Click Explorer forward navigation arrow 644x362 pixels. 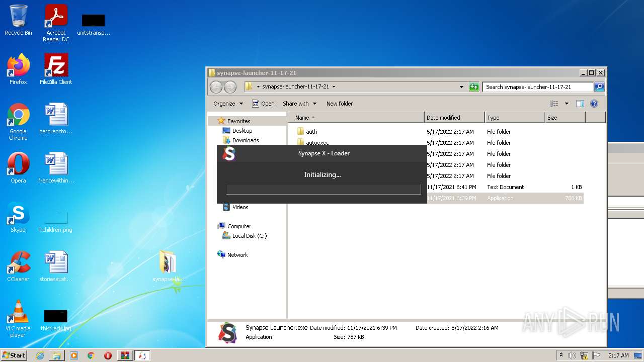coord(230,87)
